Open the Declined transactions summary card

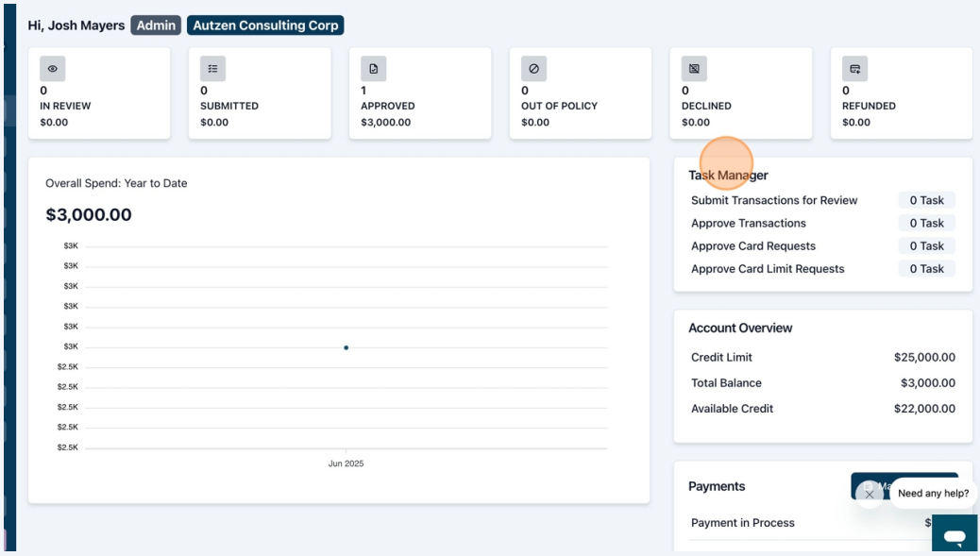(741, 93)
